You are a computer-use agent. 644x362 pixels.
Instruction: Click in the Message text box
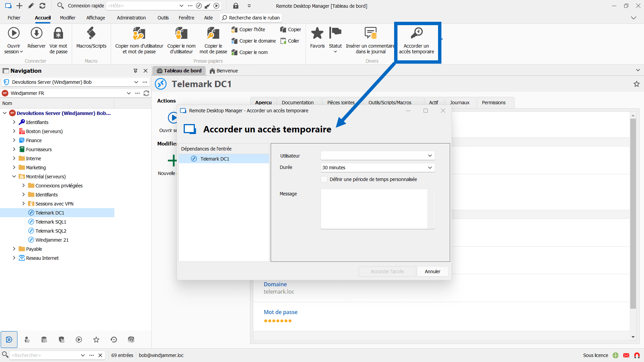click(x=374, y=209)
